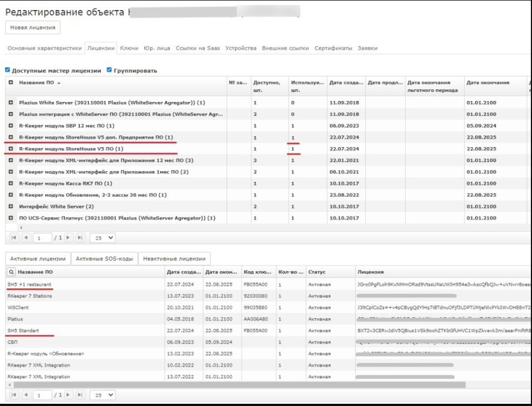Click page number field in master licenses pager
Image resolution: width=532 pixels, height=406 pixels.
(42, 238)
